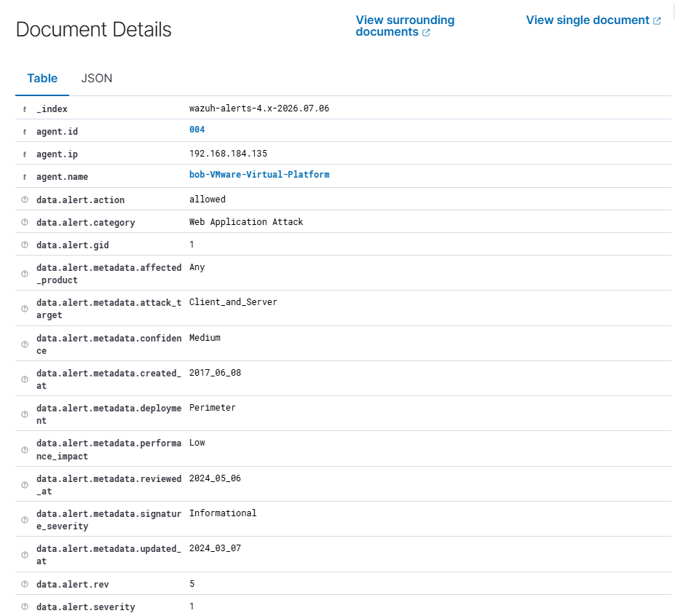Click the value 'allowed' for data.alert.action
The width and height of the screenshot is (675, 616).
click(208, 200)
